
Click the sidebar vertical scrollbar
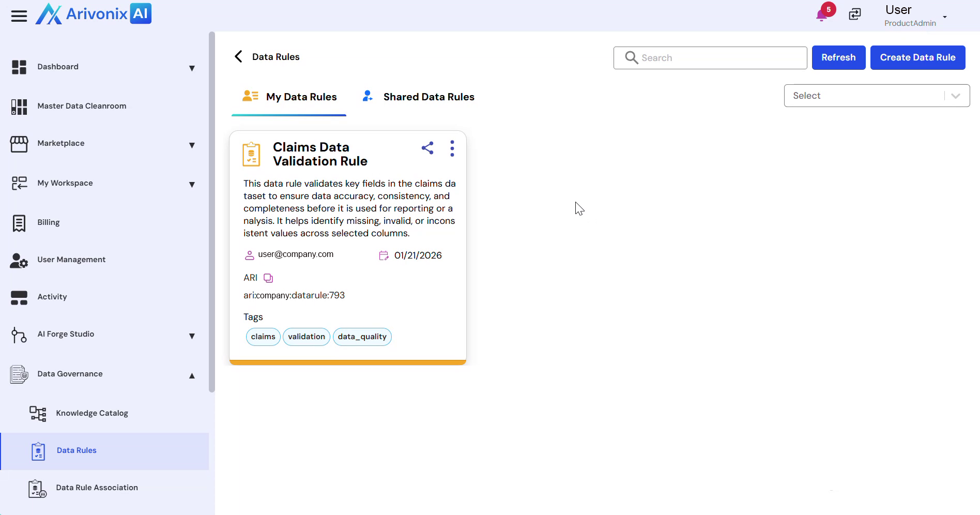[211, 212]
